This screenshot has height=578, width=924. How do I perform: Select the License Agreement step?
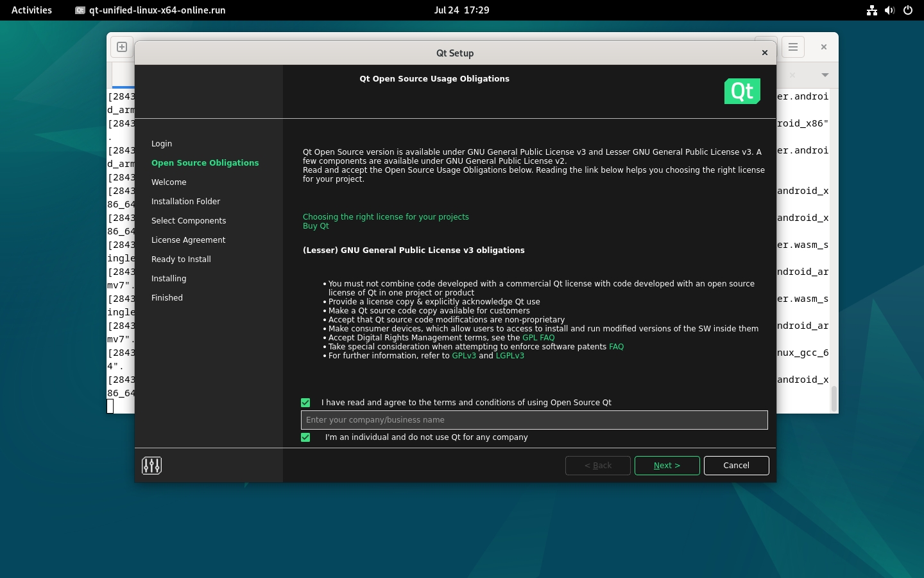tap(188, 240)
